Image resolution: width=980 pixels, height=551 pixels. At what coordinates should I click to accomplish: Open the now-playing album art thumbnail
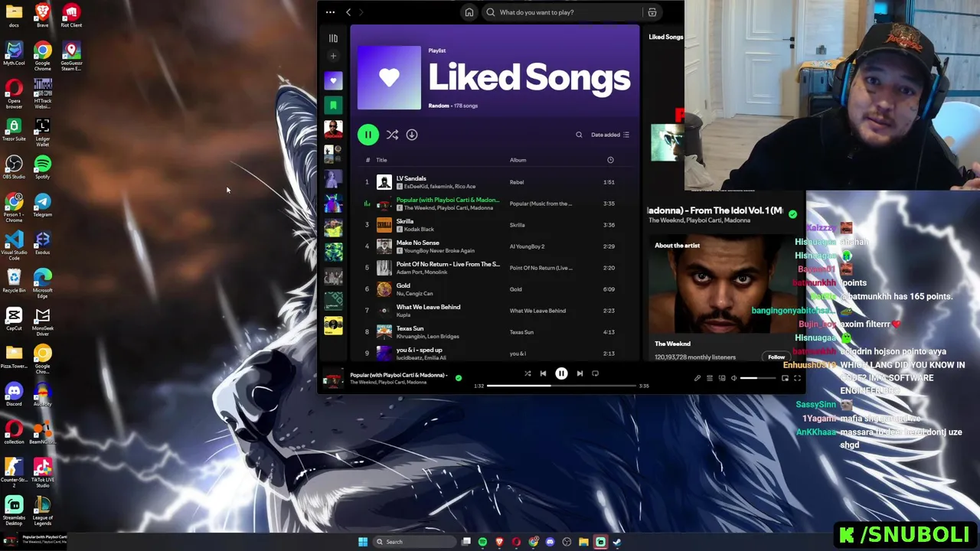click(x=333, y=379)
